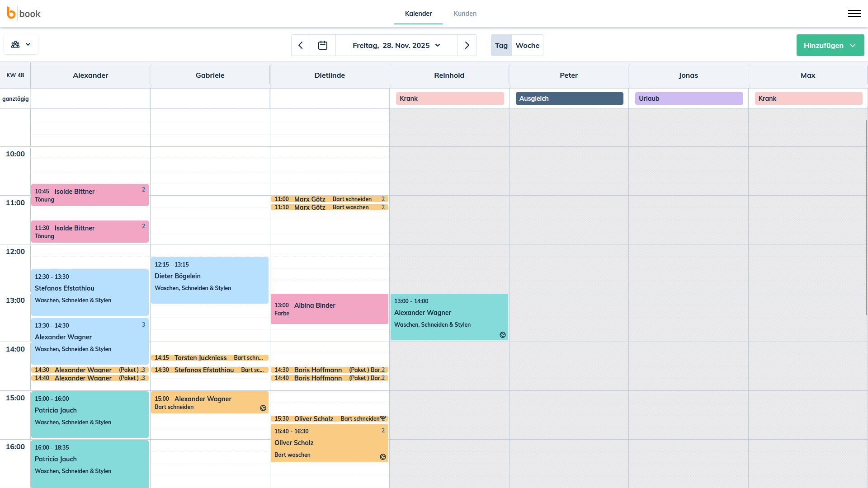Screen dimensions: 868x488
Task: Click status icon on Alexander Wagner 13:00 appointment
Action: pos(502,335)
